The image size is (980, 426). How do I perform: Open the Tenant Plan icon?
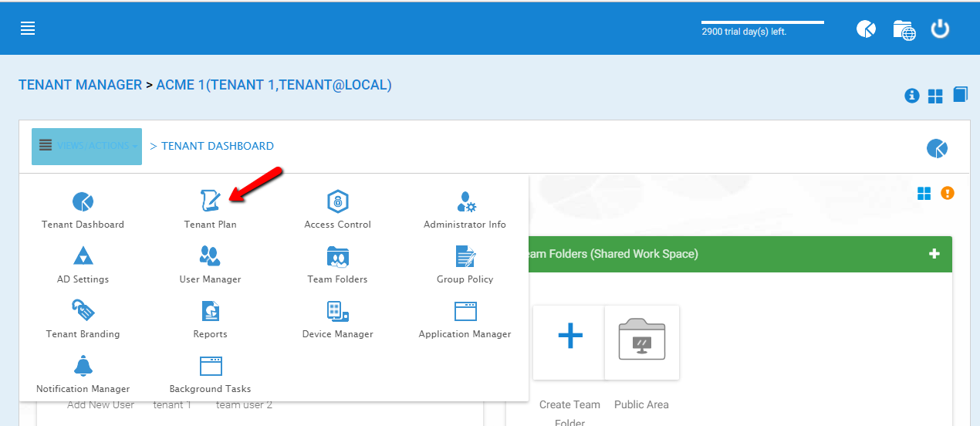[x=210, y=201]
